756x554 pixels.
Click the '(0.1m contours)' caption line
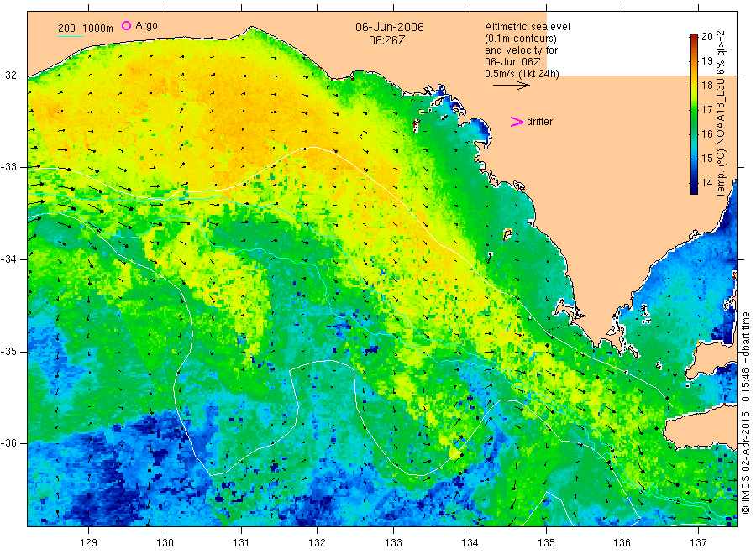pyautogui.click(x=520, y=39)
